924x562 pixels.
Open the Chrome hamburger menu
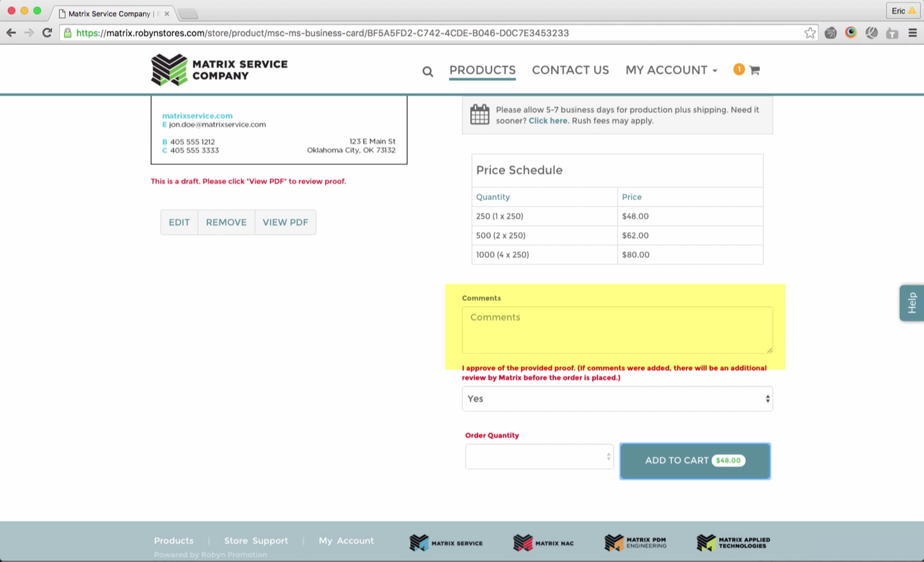point(912,33)
